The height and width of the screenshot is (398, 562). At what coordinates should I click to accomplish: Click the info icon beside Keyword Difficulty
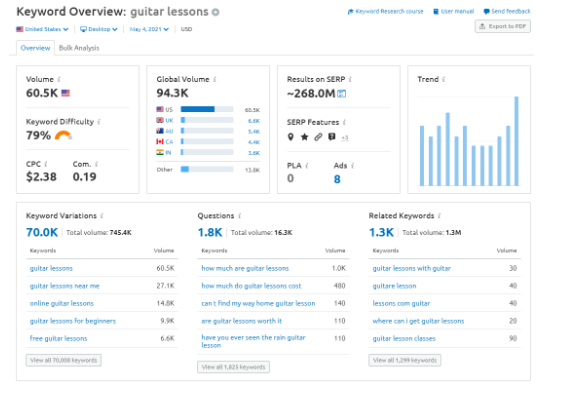pyautogui.click(x=99, y=122)
